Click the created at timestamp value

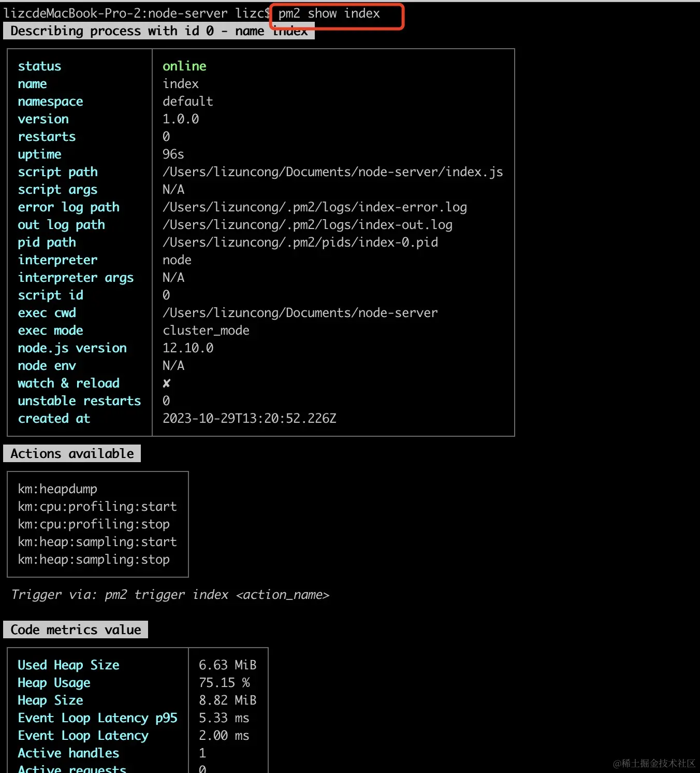250,418
